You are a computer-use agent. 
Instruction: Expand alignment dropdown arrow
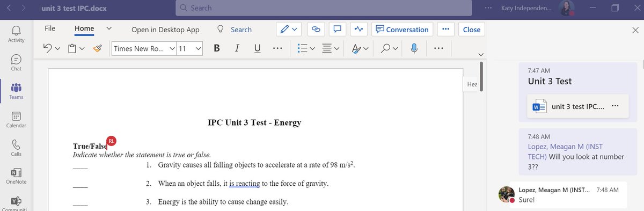[x=337, y=49]
